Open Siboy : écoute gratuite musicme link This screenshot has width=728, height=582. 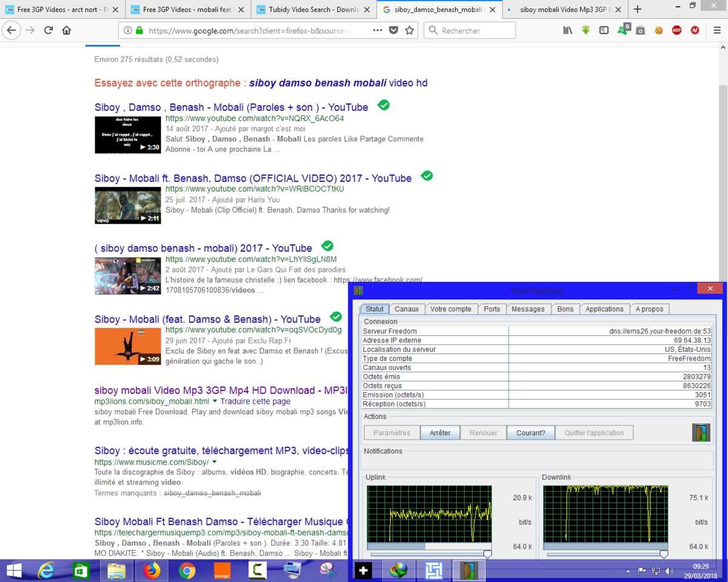[221, 450]
